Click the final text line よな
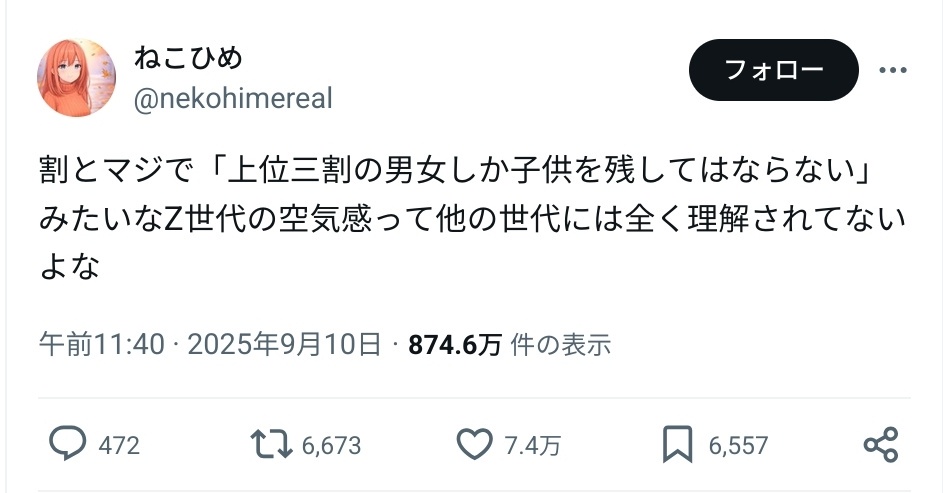 point(69,265)
